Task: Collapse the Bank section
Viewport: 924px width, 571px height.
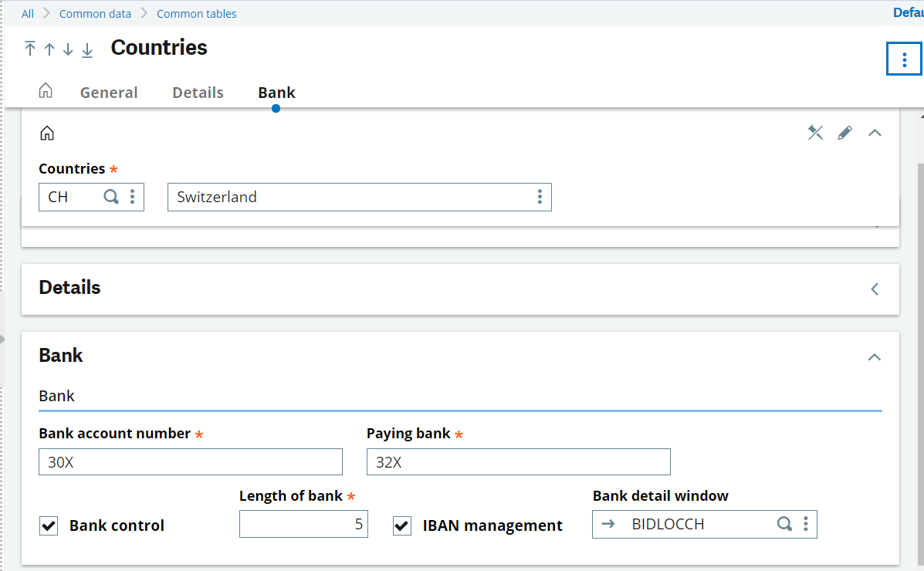Action: click(x=875, y=356)
